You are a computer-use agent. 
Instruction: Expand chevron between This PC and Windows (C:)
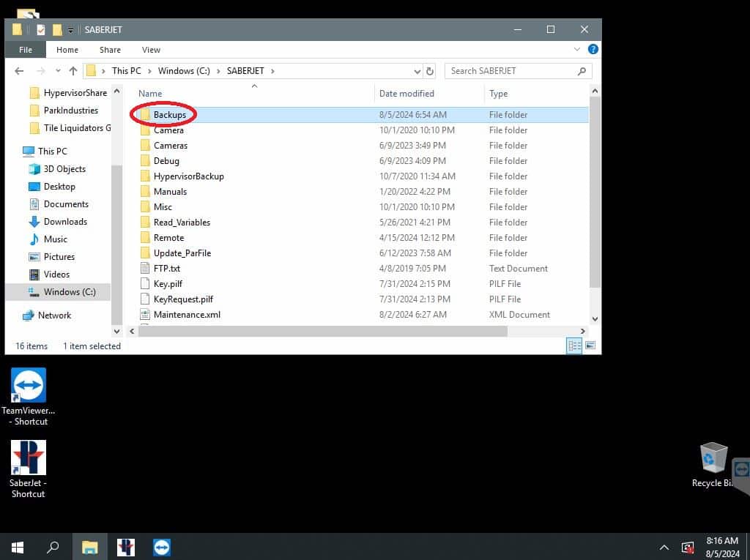[149, 71]
